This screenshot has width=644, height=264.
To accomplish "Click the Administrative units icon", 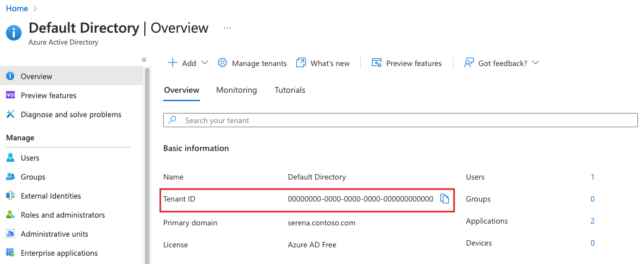I will pyautogui.click(x=10, y=234).
